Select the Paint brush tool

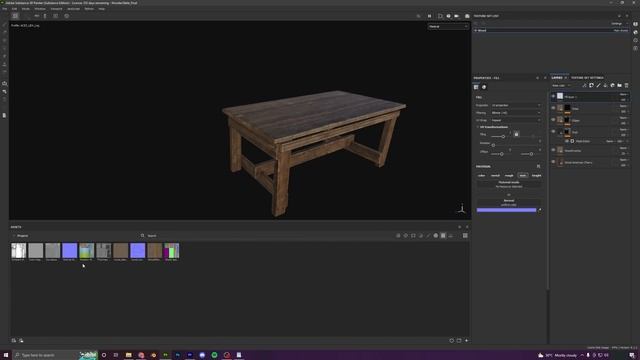click(4, 25)
